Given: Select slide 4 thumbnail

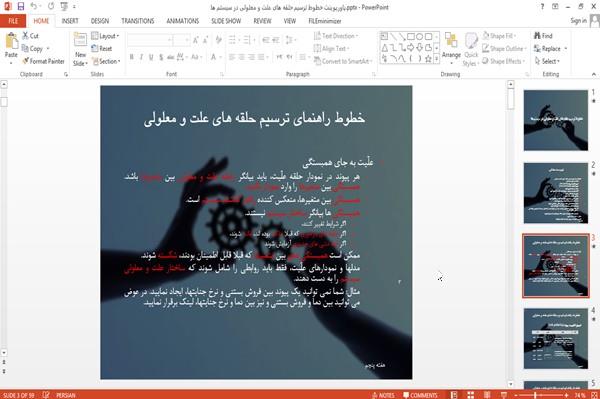Looking at the screenshot, I should tap(556, 339).
